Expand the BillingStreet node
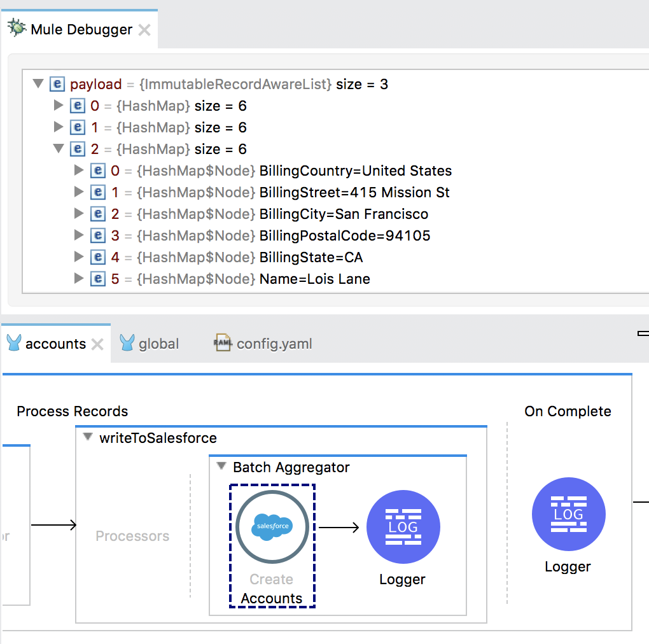Screen dimensions: 649x644 tap(79, 191)
